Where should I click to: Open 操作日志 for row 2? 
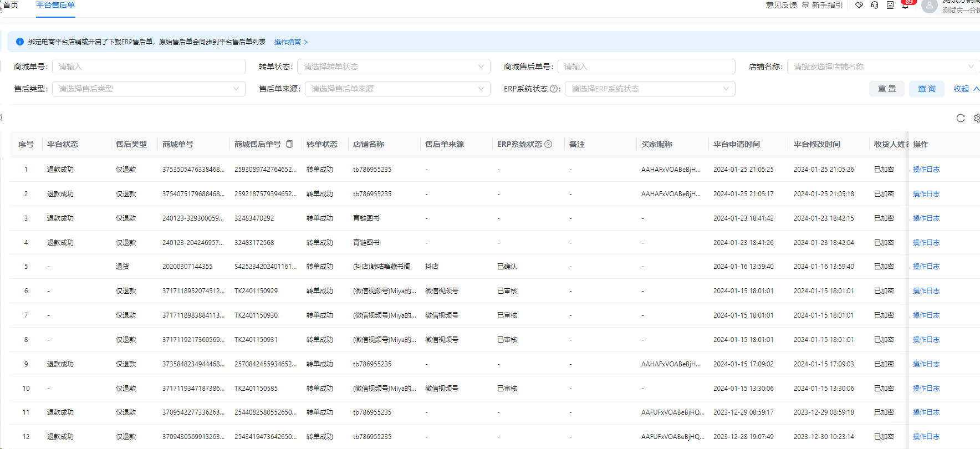926,194
